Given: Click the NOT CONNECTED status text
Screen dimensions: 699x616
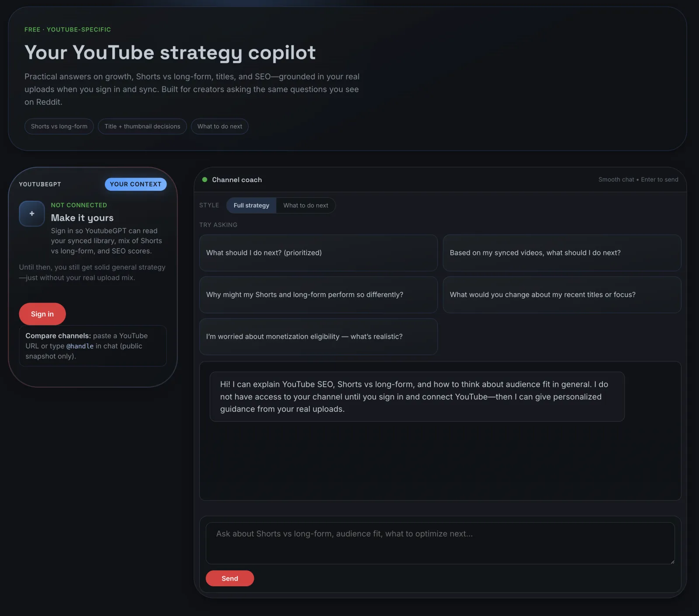Looking at the screenshot, I should point(79,205).
